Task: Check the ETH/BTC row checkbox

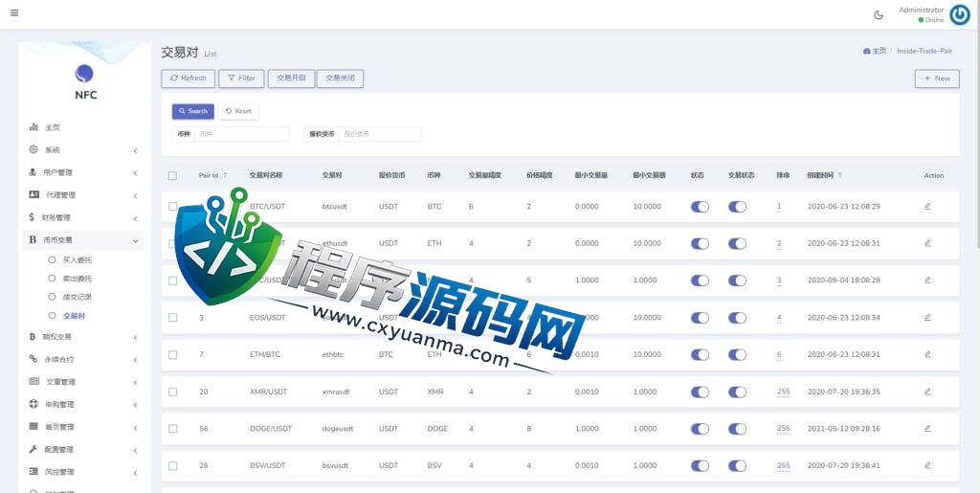Action: click(172, 354)
